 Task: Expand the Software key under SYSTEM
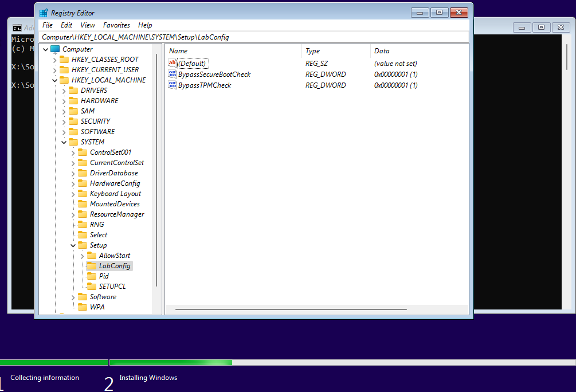73,296
